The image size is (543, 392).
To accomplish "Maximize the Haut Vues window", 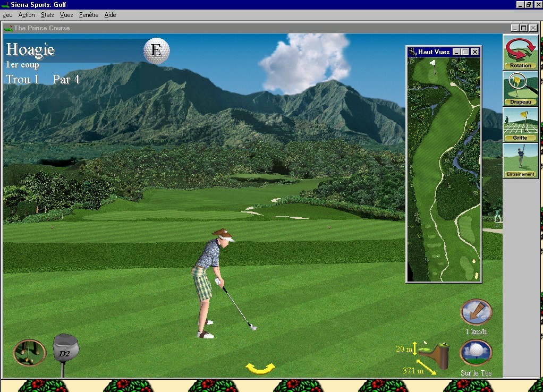I will tap(465, 52).
